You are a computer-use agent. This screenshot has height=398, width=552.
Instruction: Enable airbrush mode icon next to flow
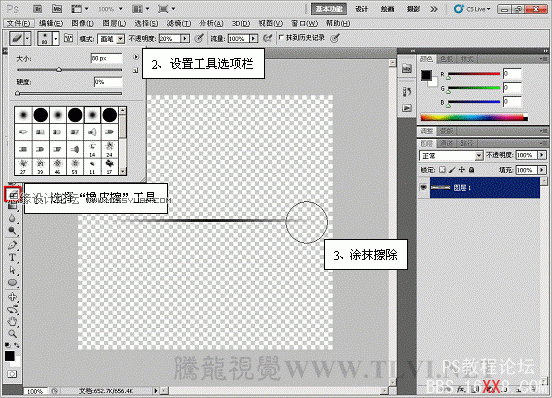[x=268, y=38]
